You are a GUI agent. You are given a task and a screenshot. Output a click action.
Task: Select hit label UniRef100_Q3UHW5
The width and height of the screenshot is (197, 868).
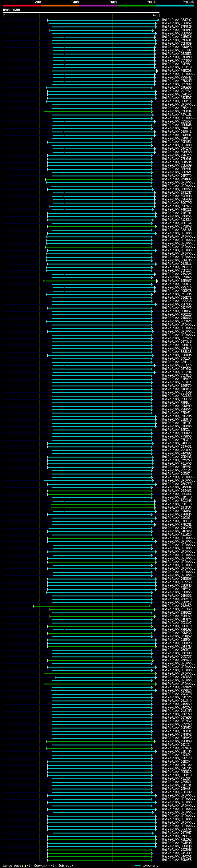[177, 356]
